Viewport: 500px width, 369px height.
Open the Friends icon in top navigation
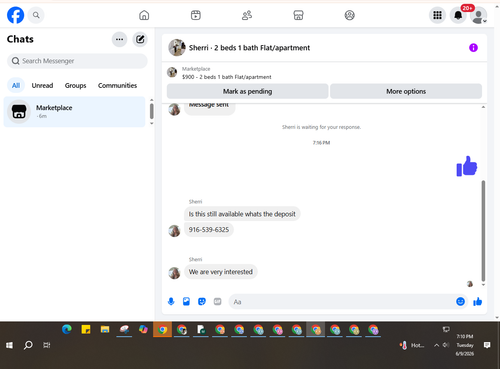coord(247,15)
